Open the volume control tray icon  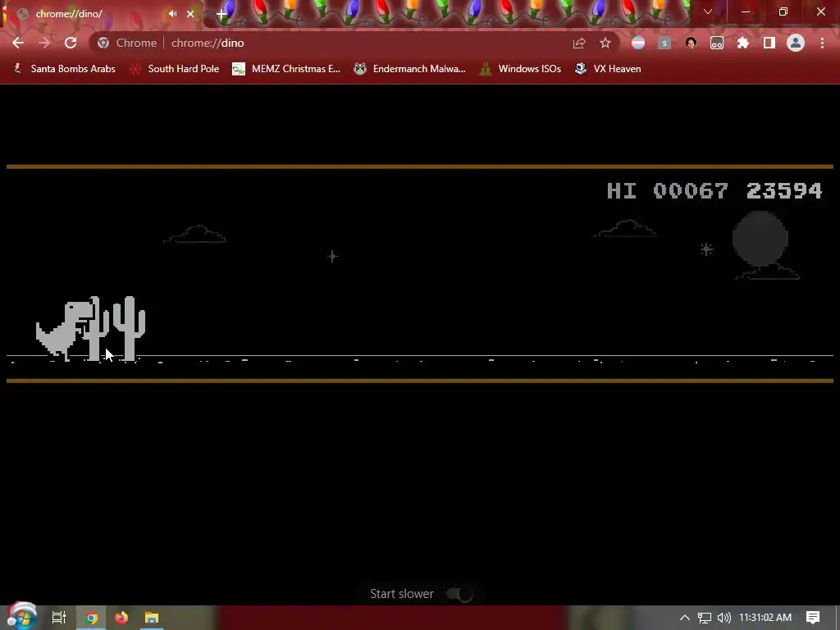[724, 618]
